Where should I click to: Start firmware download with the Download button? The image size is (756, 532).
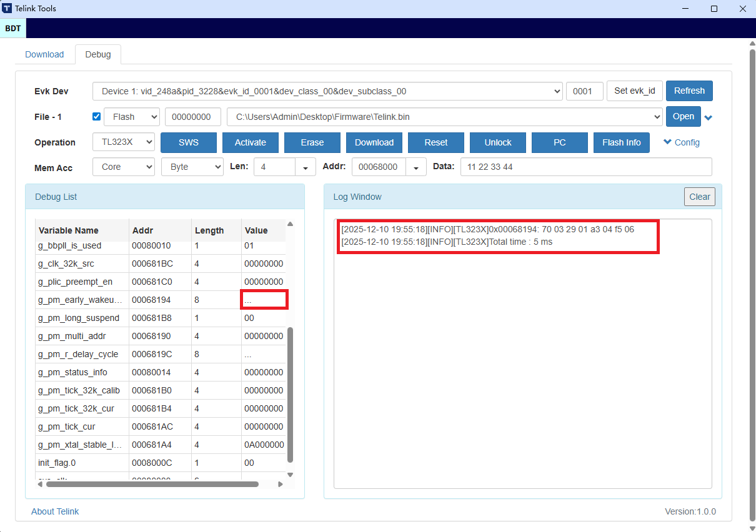point(374,142)
